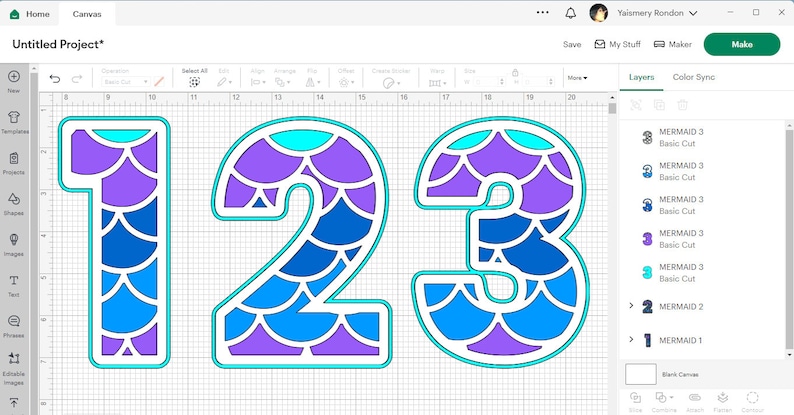The height and width of the screenshot is (415, 794).
Task: Open the New project icon in sidebar
Action: point(14,77)
